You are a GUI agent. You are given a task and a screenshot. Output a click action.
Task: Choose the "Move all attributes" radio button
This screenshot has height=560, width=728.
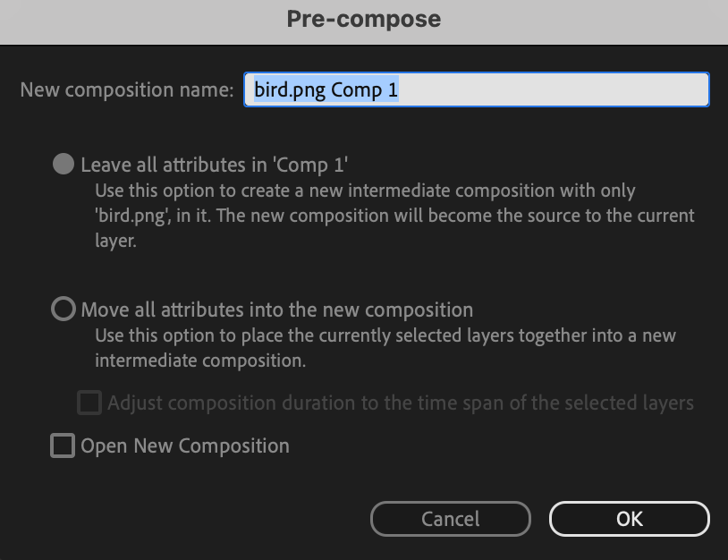[63, 310]
